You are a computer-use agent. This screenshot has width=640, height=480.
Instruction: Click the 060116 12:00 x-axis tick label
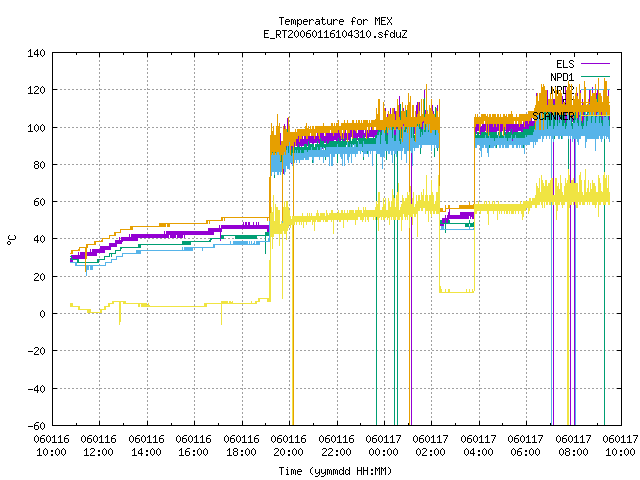pyautogui.click(x=98, y=446)
